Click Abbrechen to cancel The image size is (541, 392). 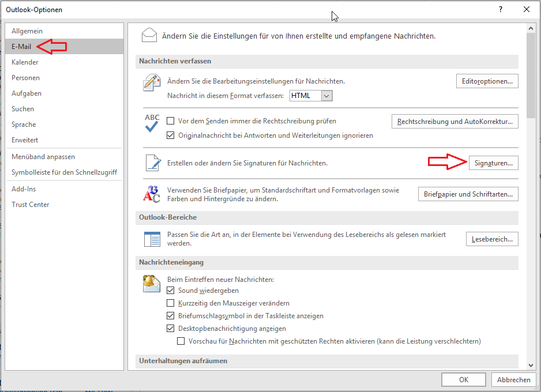click(x=514, y=379)
